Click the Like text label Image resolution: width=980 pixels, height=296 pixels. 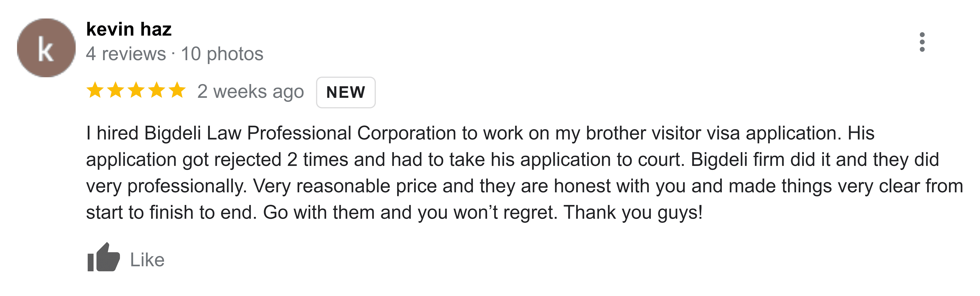pos(147,260)
